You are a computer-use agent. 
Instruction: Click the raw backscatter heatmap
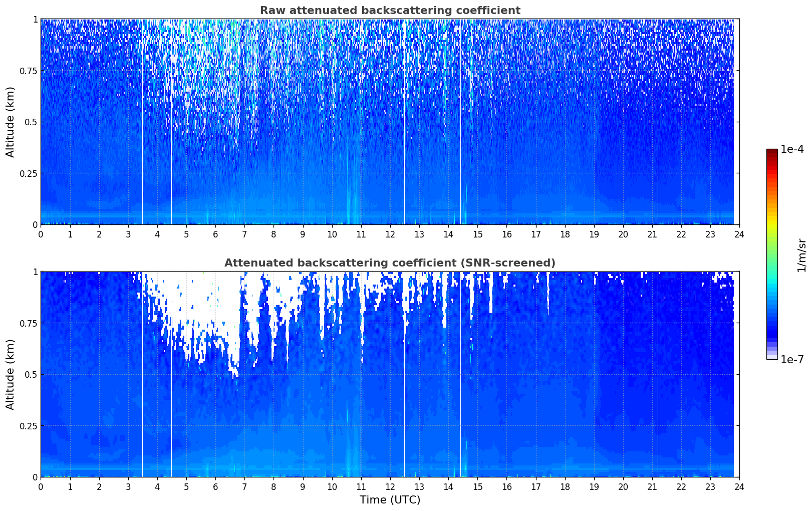pos(390,122)
